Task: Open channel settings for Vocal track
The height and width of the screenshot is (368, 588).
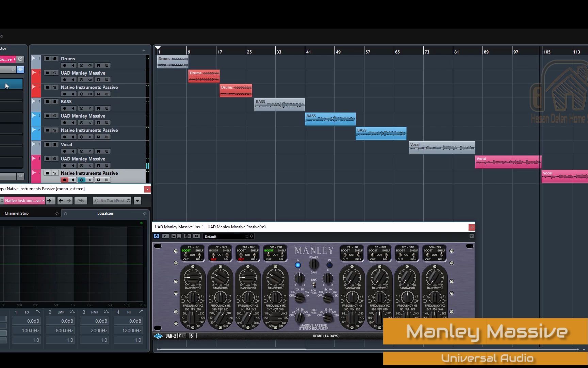Action: click(x=81, y=151)
